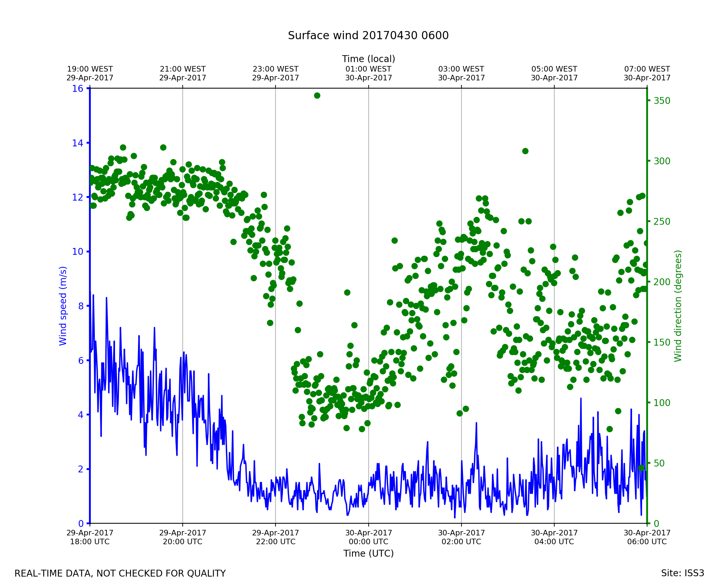
Task: Click the '07:00 WEST' top tick label
Action: [647, 69]
